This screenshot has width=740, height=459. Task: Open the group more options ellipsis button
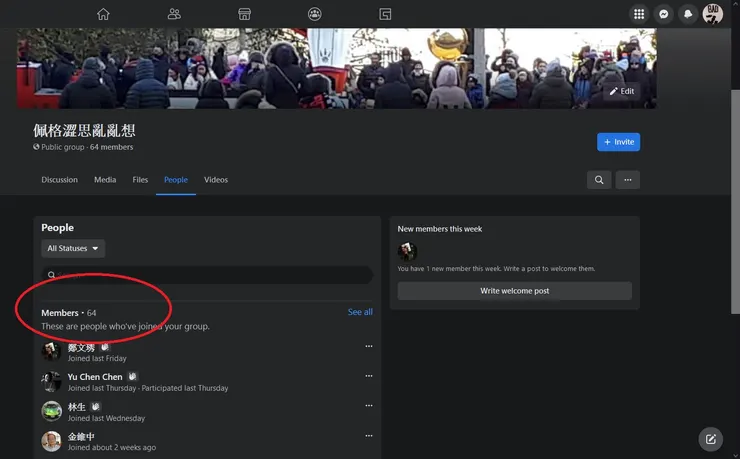click(x=628, y=180)
